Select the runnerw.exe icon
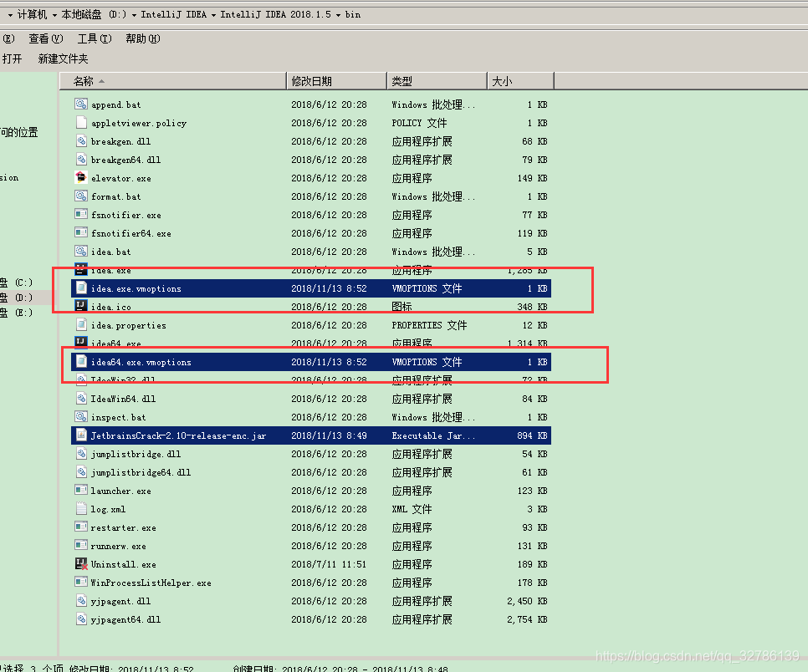Image resolution: width=808 pixels, height=672 pixels. pos(81,545)
